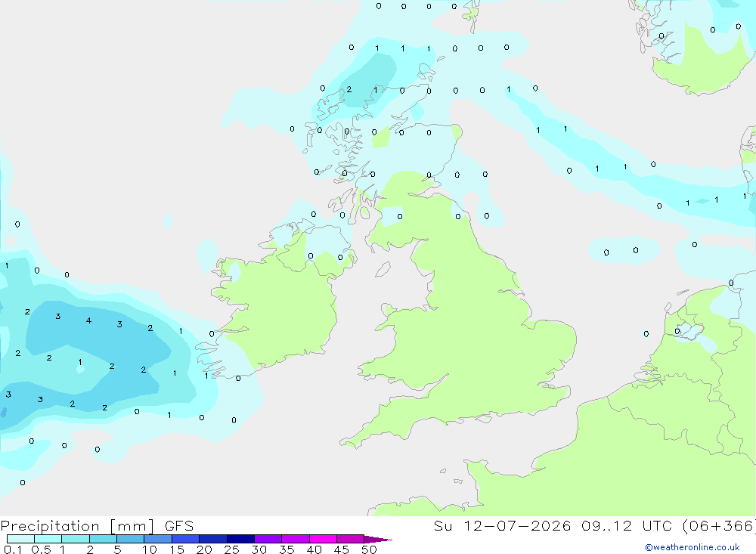The height and width of the screenshot is (554, 756).
Task: Click the 'Su 12-07-2026' forecast date
Action: [x=502, y=525]
